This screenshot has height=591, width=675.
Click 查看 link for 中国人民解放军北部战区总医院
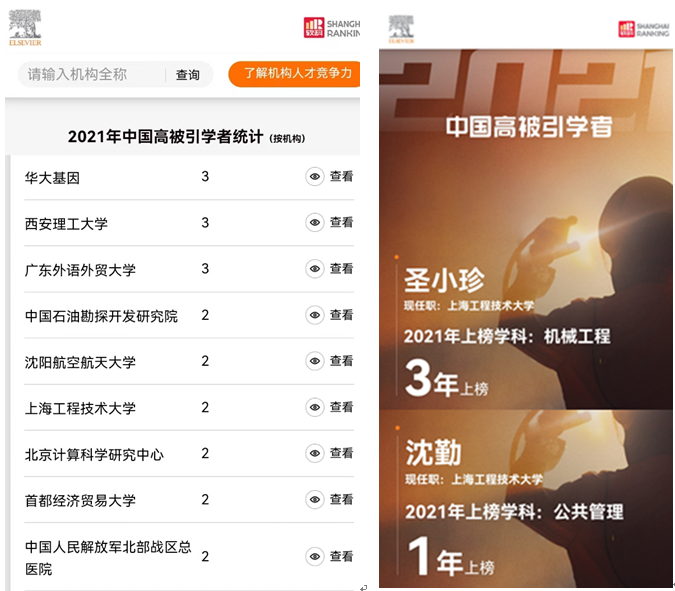click(x=341, y=556)
